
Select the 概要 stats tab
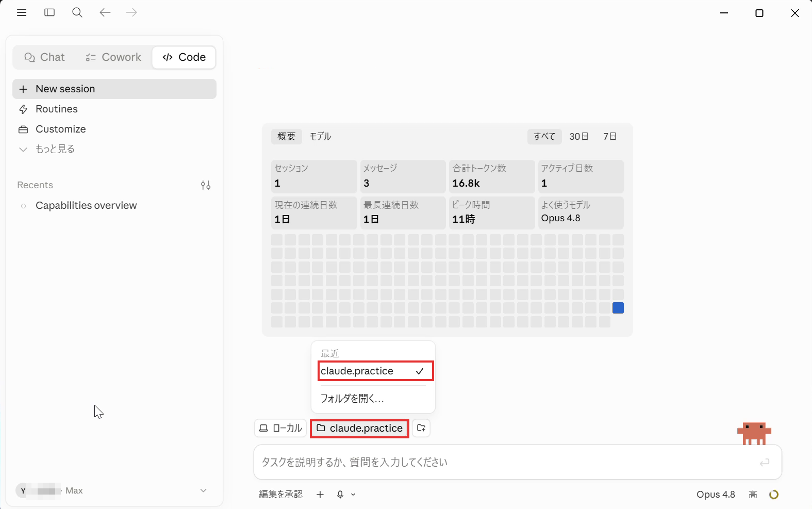tap(286, 137)
